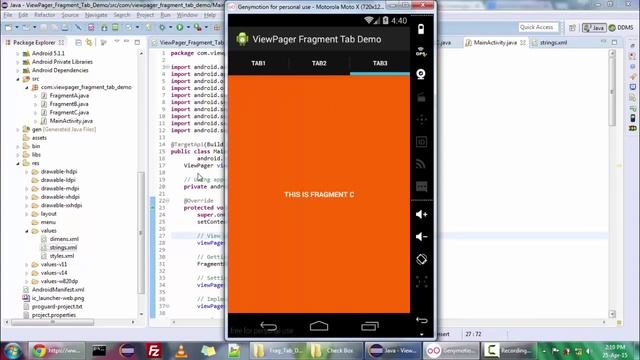Open Genymotion taskbar button
The height and width of the screenshot is (360, 640).
pos(451,351)
